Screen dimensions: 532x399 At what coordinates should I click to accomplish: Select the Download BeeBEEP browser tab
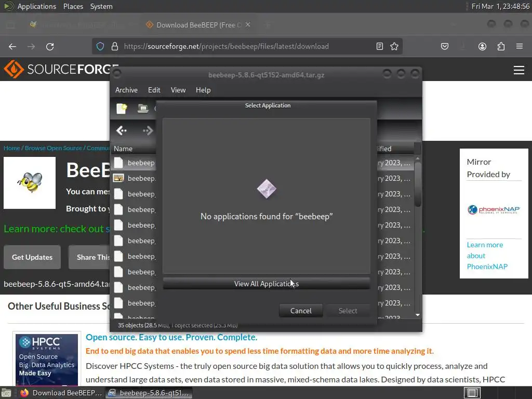pyautogui.click(x=198, y=25)
